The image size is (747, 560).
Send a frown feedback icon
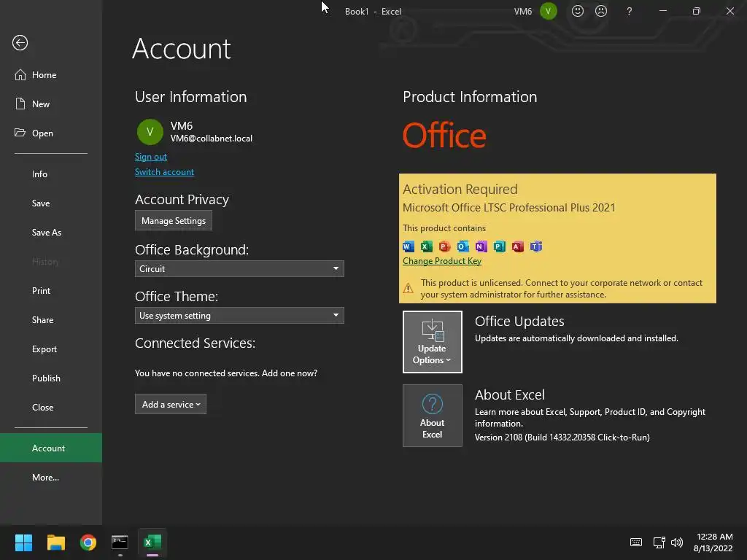pyautogui.click(x=601, y=11)
